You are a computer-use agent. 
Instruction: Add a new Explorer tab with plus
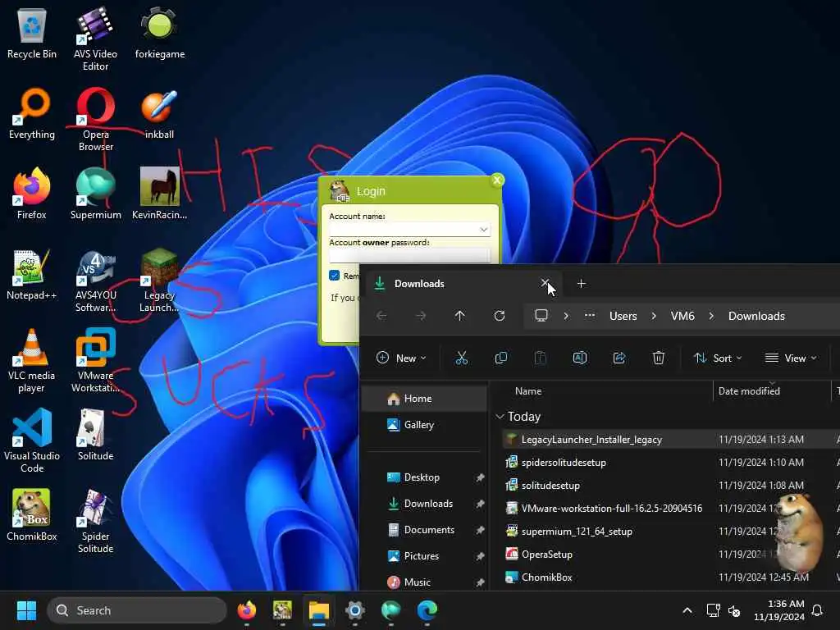click(582, 283)
